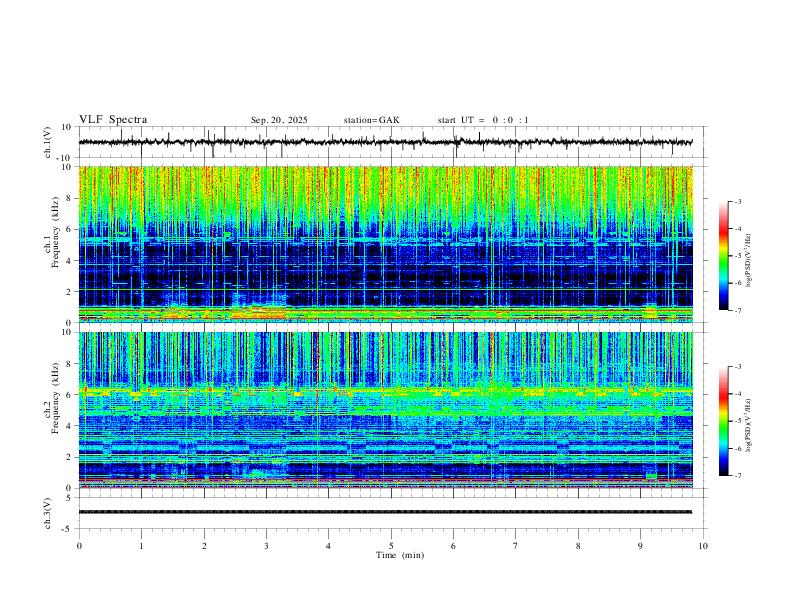
Task: Click the ch.2 spectrogram color scale bar
Action: pyautogui.click(x=724, y=421)
